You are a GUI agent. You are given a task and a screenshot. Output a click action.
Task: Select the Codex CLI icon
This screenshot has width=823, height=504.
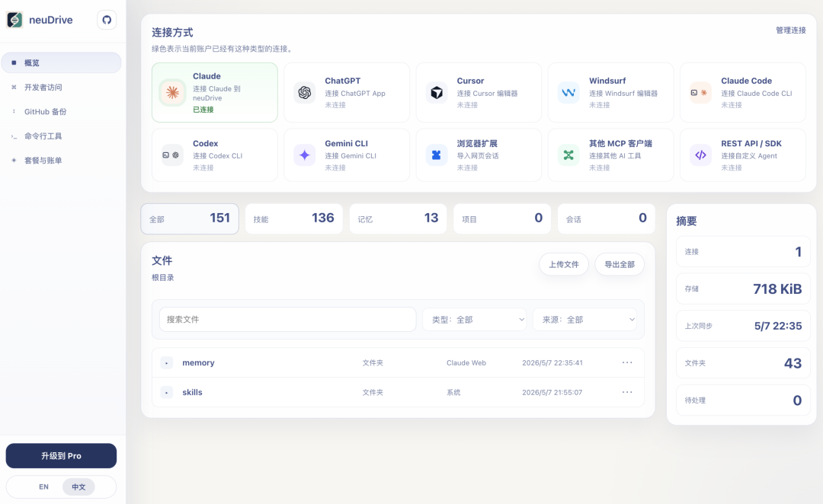(x=173, y=155)
